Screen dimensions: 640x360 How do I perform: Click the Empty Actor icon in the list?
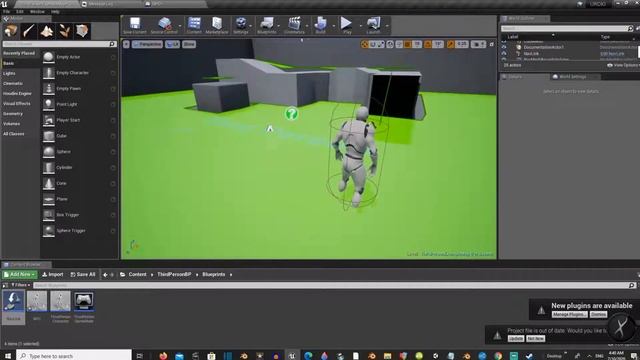[49, 57]
